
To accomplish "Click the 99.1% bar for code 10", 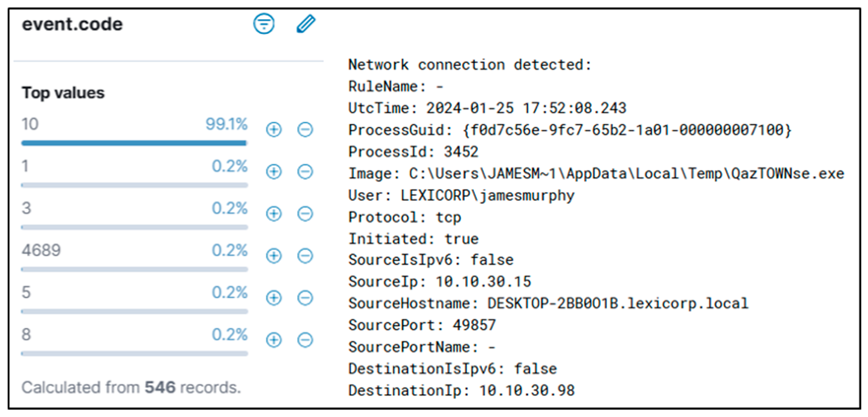I will [x=134, y=143].
